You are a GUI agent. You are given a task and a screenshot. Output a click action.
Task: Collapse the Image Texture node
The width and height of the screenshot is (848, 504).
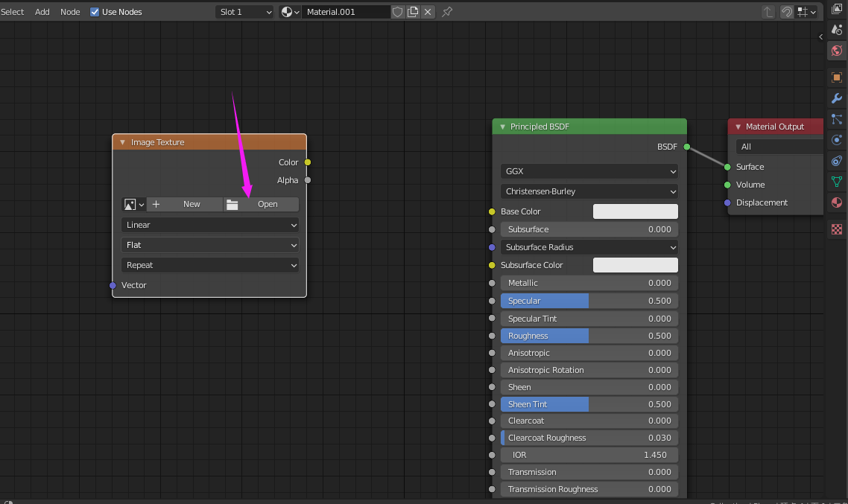click(123, 143)
